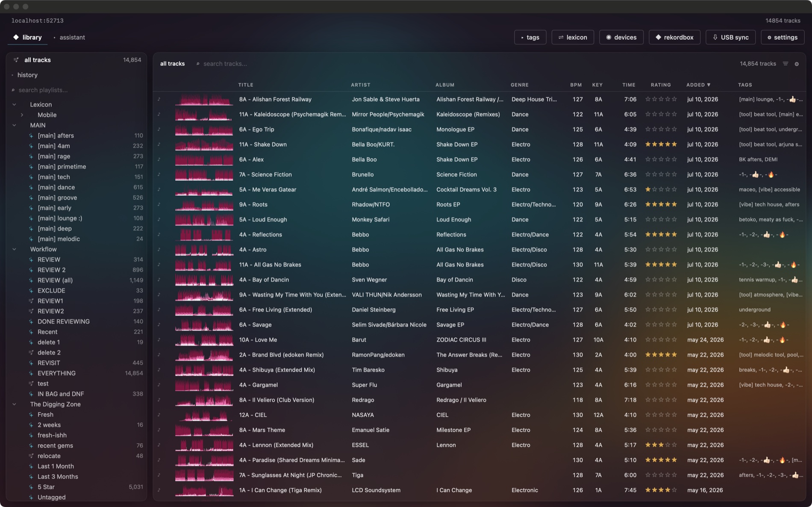This screenshot has width=812, height=507.
Task: Click the relocate playlist icon
Action: 31,456
